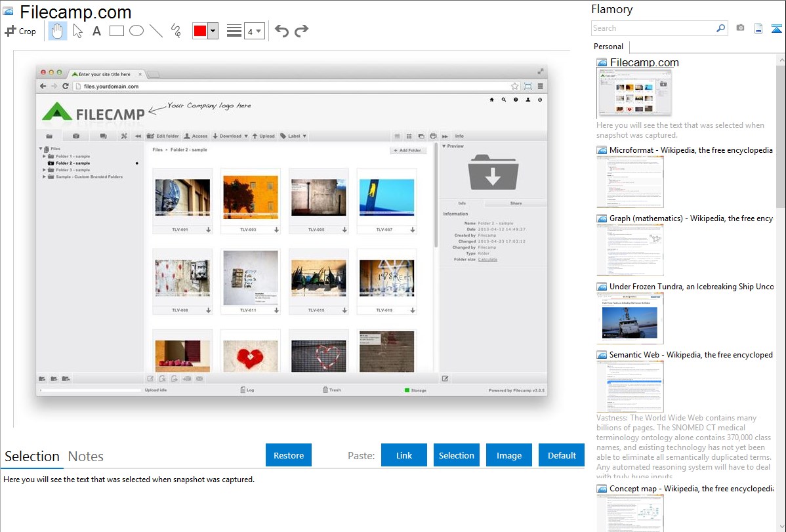Viewport: 786px width, 532px height.
Task: Switch to the Notes tab
Action: 86,457
